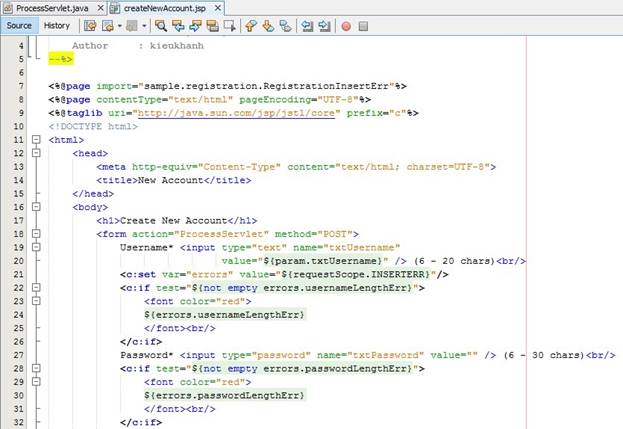Screen dimensions: 623x429
Task: Open dropdown arrow next to Back icon
Action: pos(120,26)
